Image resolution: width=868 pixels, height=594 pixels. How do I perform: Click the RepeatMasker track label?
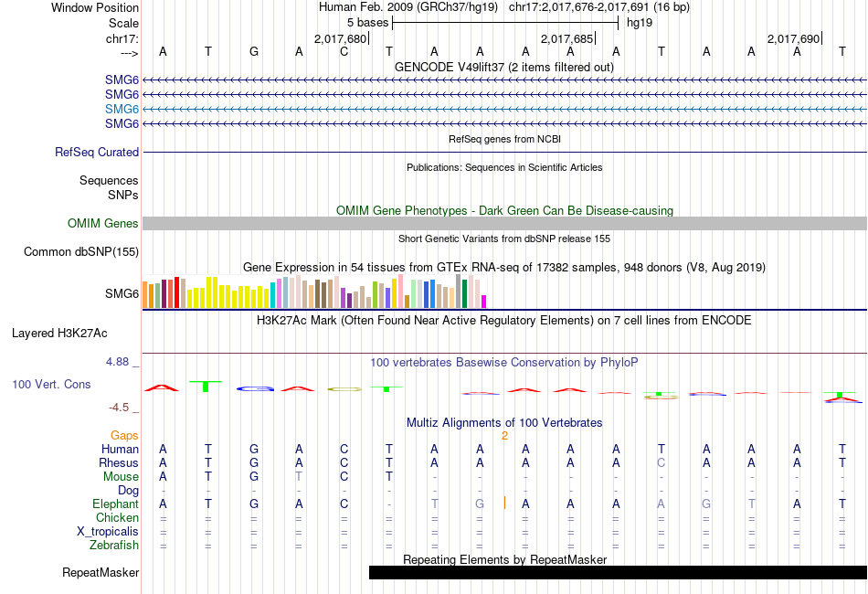[101, 572]
